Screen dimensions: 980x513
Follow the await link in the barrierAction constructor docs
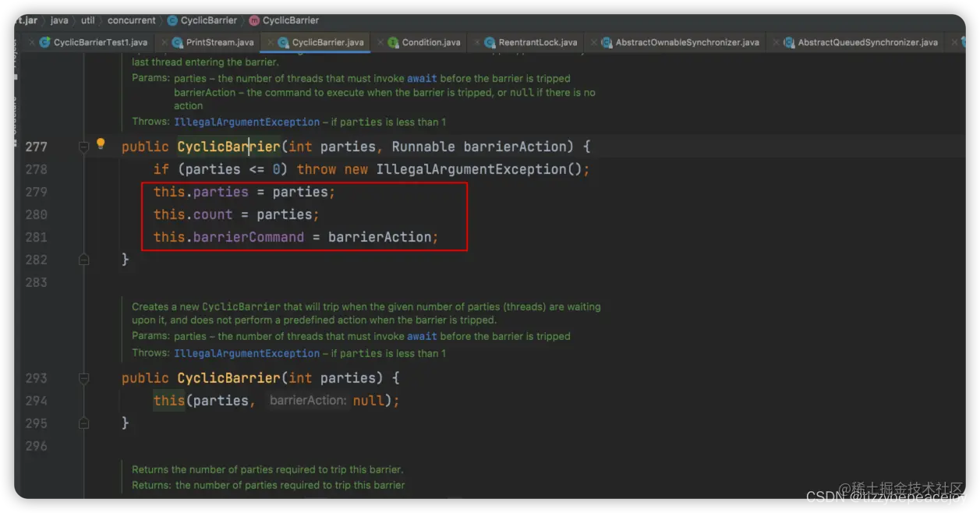(422, 79)
